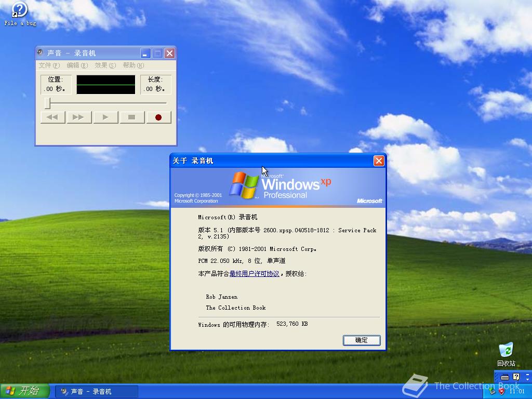The height and width of the screenshot is (399, 532).
Task: Click the text Rob Jansen
Action: point(221,297)
